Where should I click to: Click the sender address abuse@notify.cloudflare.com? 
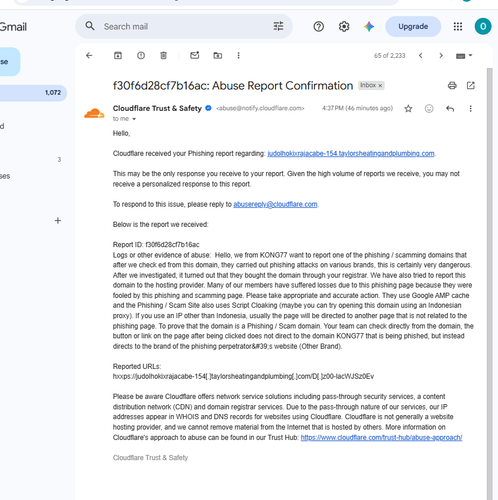coord(260,108)
